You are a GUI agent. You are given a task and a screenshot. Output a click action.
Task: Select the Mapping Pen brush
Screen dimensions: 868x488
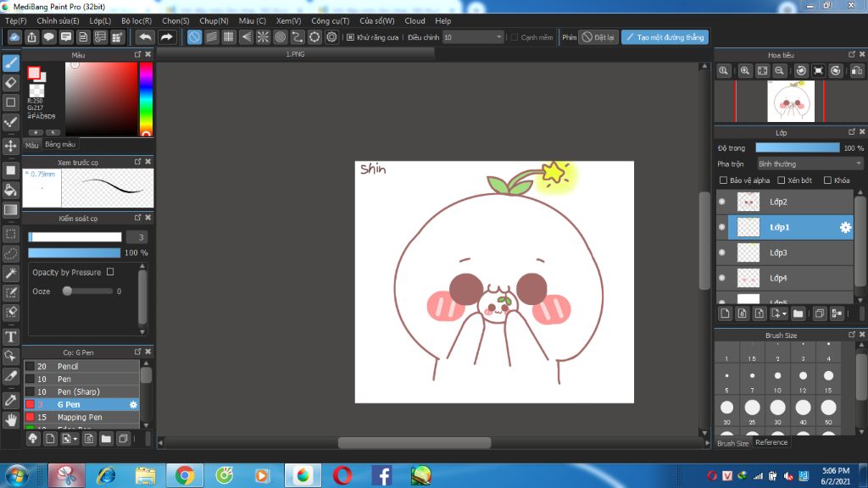[x=81, y=417]
